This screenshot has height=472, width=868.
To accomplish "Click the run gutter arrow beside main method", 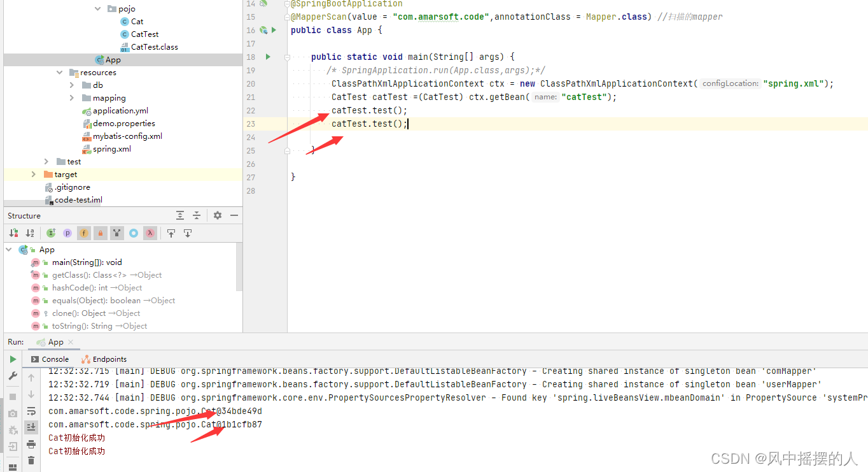I will (268, 57).
